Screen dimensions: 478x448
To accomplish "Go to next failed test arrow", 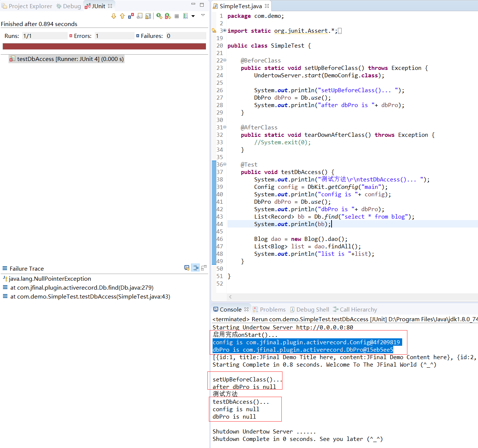I will point(114,16).
